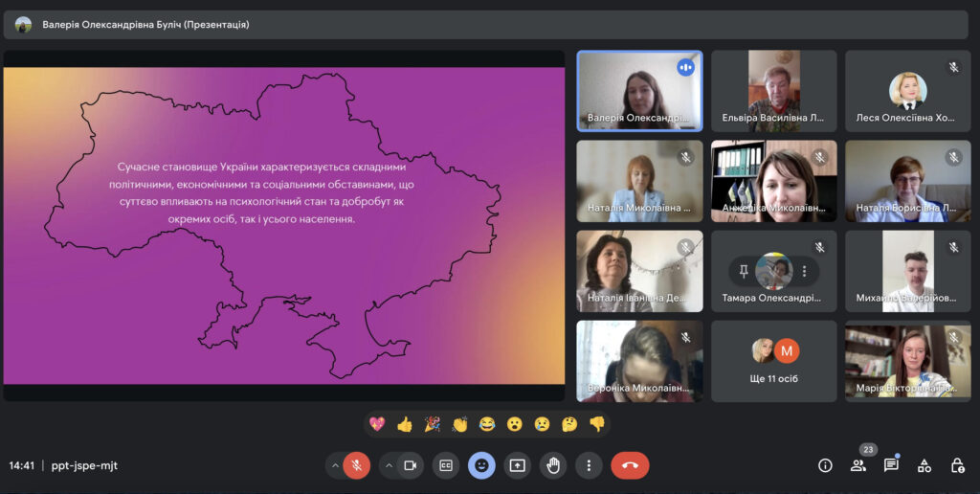Open the 'Ще 11 осіб' participants tile
Image resolution: width=980 pixels, height=494 pixels.
coord(773,361)
